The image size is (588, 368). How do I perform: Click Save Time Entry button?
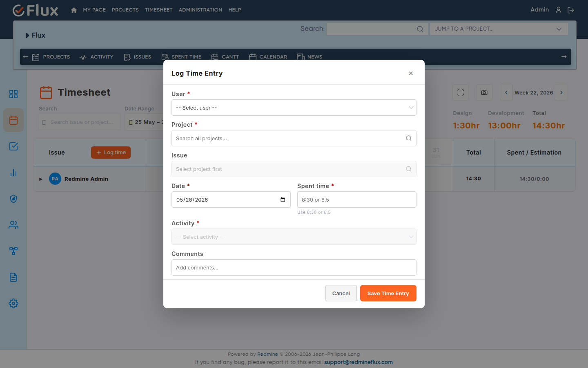[x=388, y=293]
